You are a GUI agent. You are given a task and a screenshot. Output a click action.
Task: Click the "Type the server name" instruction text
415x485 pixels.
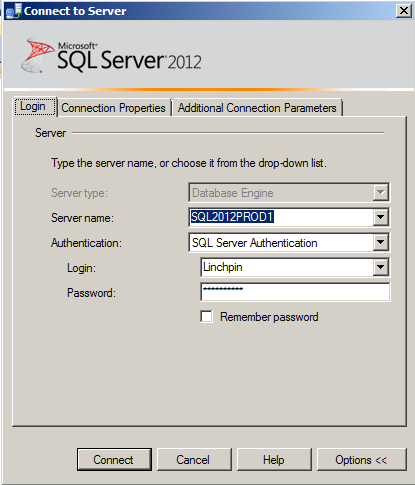[189, 163]
